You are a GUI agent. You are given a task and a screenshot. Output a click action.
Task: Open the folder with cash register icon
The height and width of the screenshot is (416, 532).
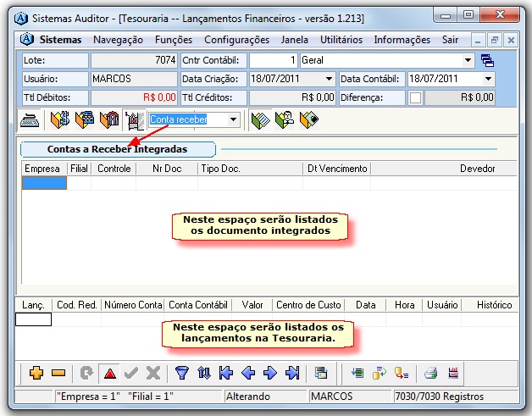[85, 119]
